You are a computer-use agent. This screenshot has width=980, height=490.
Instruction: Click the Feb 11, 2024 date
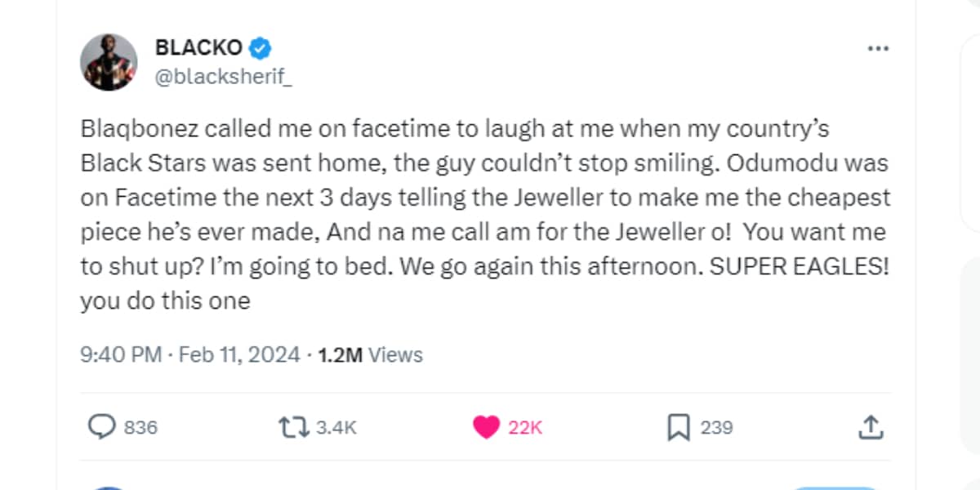[239, 355]
